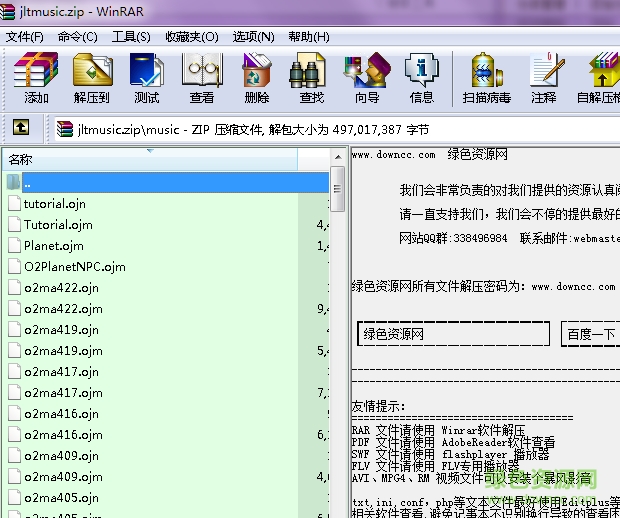Show archive Info (信息) icon
Viewport: 620px width, 518px height.
422,78
